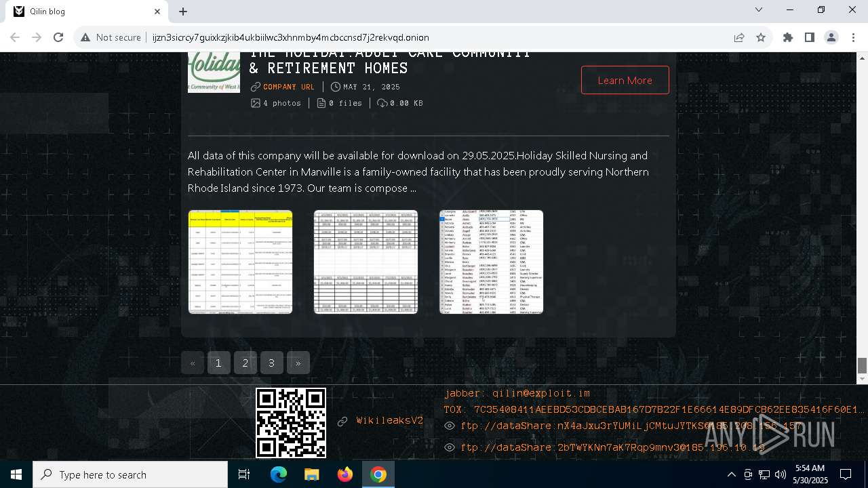Click the page vertical scrollbar thumb
This screenshot has width=868, height=488.
pos(862,365)
